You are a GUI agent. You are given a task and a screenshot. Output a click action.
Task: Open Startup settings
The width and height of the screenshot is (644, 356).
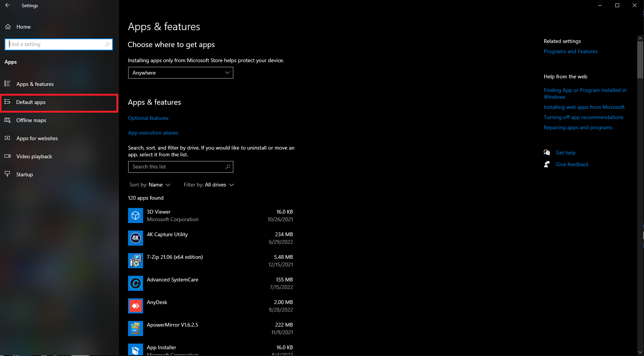(x=24, y=174)
